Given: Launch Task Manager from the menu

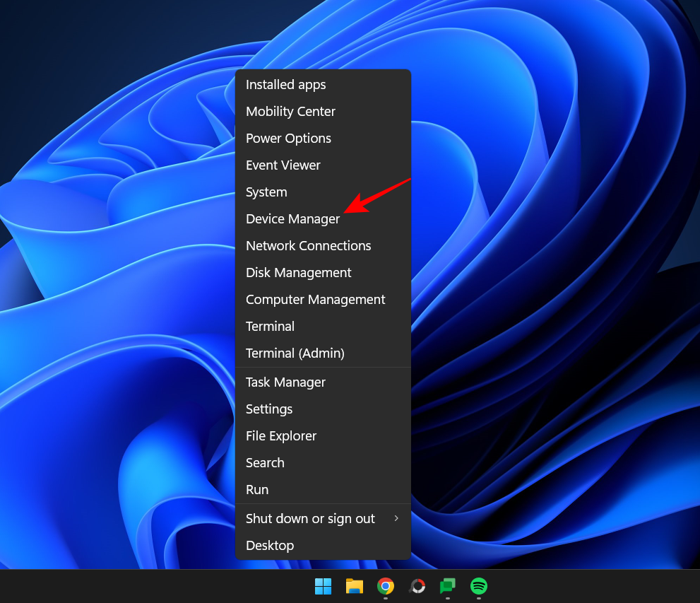Looking at the screenshot, I should 285,382.
